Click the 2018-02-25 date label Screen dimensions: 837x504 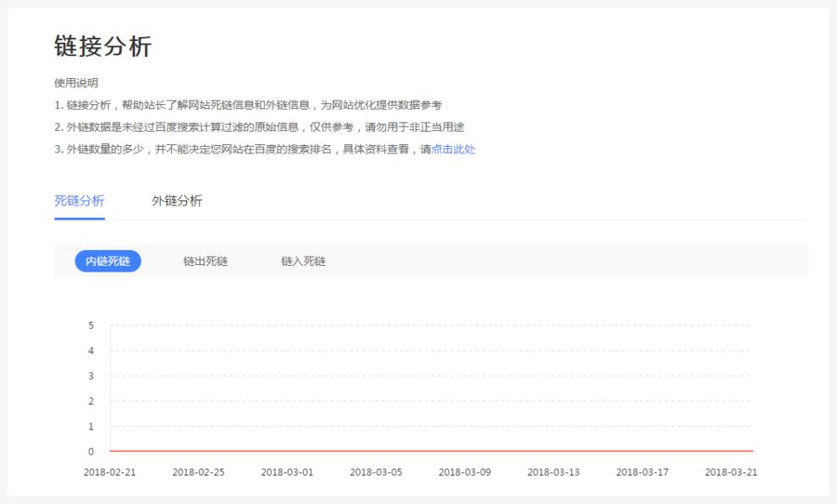coord(198,471)
